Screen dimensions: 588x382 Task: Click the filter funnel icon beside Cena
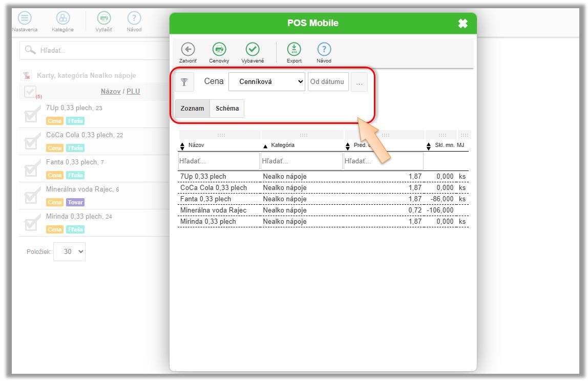(x=184, y=82)
